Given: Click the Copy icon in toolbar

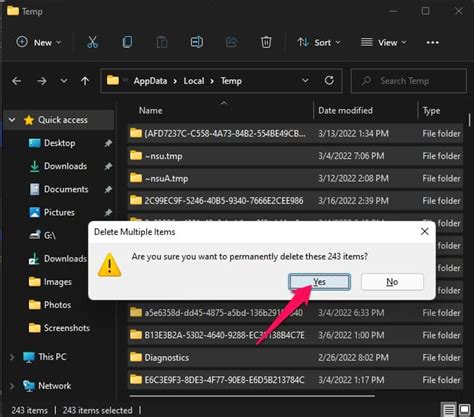Looking at the screenshot, I should tap(127, 42).
